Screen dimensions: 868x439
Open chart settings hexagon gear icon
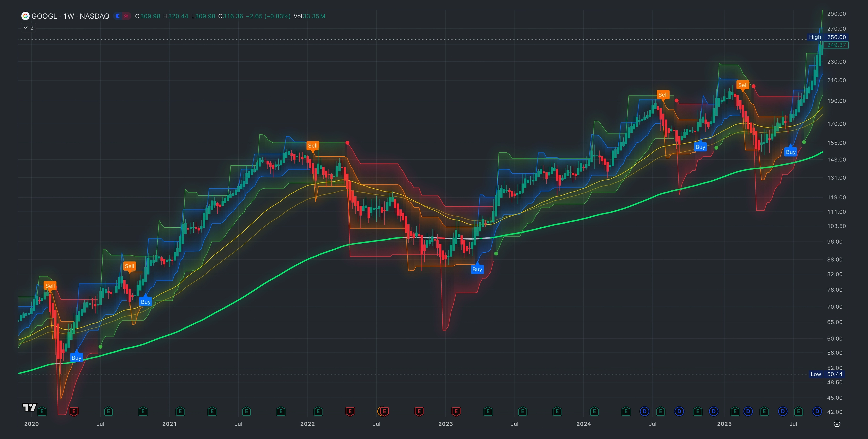coord(837,424)
